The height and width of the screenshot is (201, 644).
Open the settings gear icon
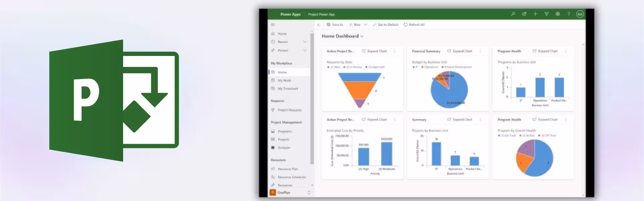pos(557,14)
